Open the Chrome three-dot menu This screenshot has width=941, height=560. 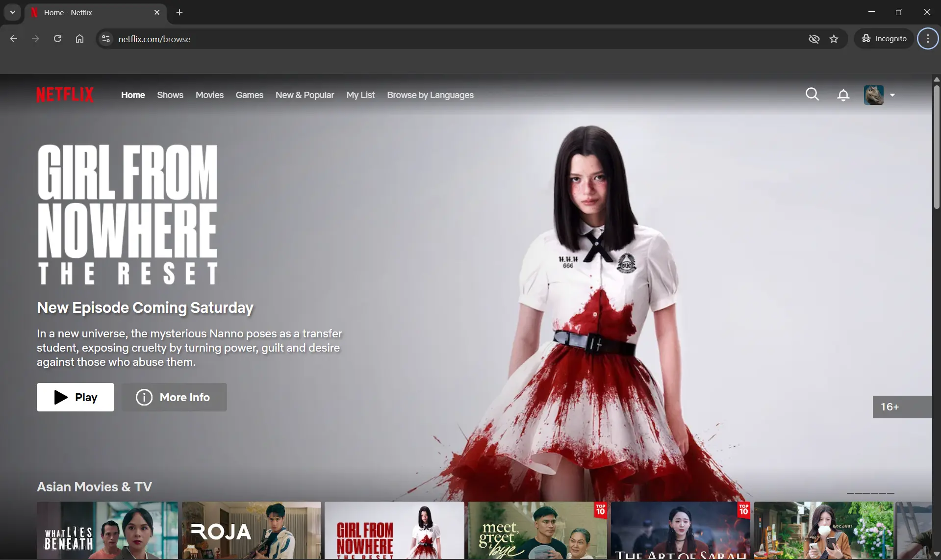coord(928,39)
